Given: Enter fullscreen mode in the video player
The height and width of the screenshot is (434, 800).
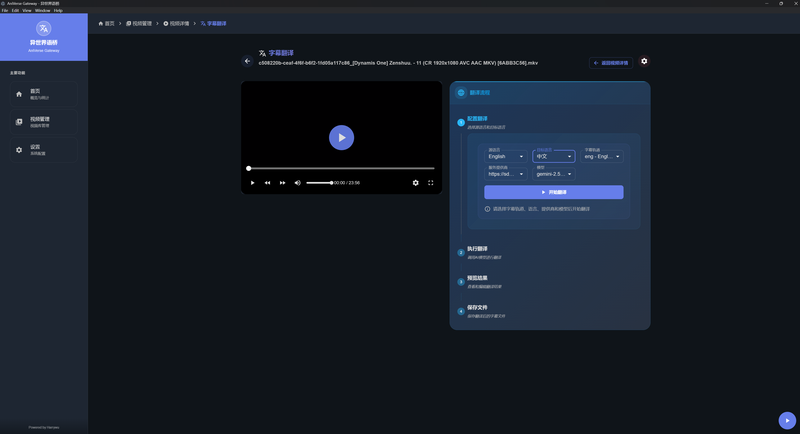Looking at the screenshot, I should pyautogui.click(x=431, y=183).
